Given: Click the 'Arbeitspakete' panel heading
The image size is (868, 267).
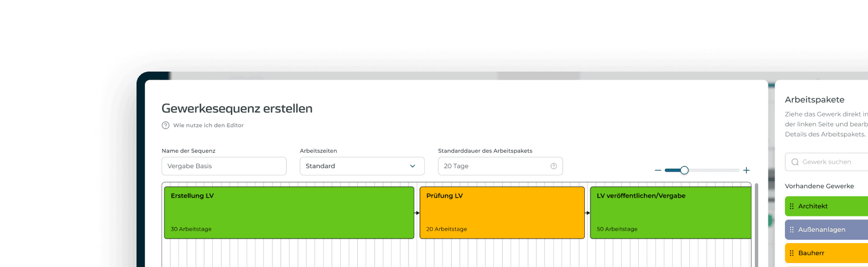Looking at the screenshot, I should [815, 100].
